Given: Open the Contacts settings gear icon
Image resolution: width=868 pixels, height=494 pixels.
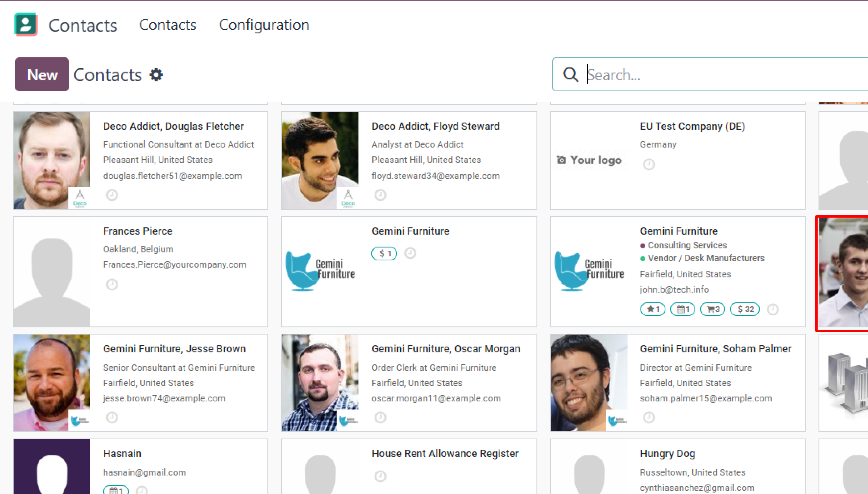Looking at the screenshot, I should coord(156,75).
